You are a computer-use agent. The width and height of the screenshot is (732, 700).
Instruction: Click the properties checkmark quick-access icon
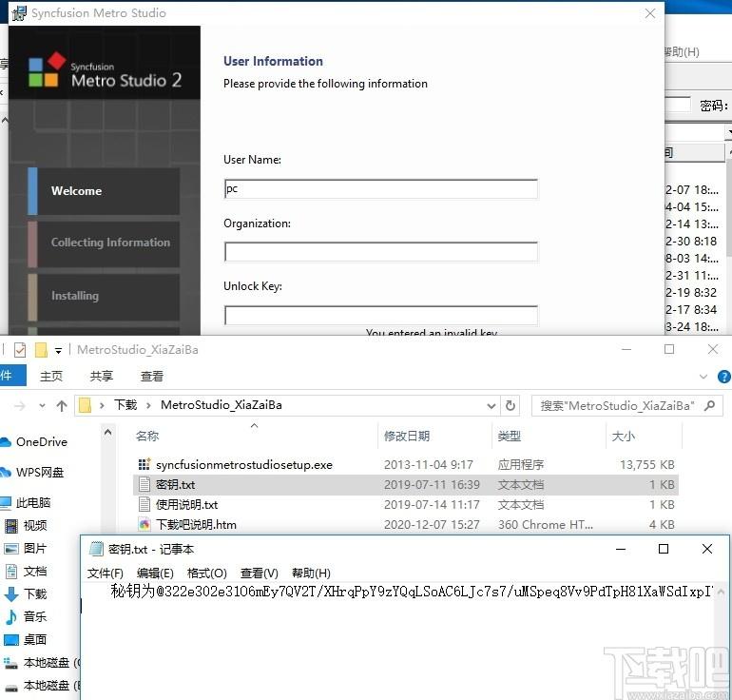tap(20, 350)
